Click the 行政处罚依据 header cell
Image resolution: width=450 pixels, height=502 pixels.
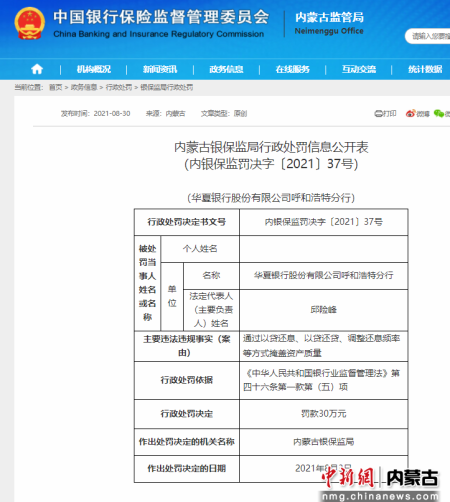[187, 380]
